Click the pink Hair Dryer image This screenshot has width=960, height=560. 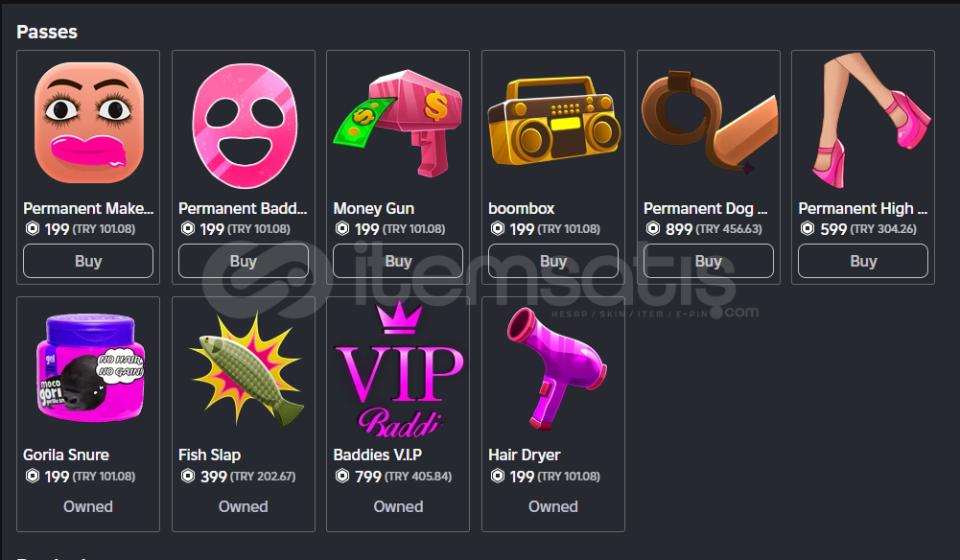coord(556,367)
